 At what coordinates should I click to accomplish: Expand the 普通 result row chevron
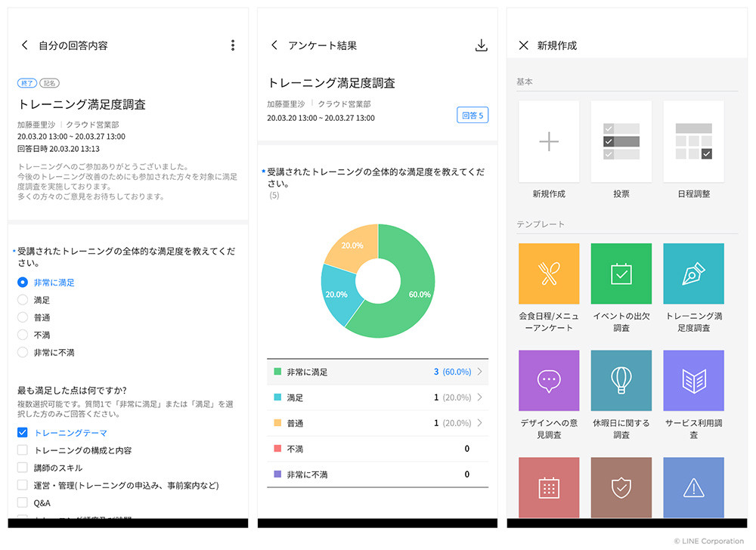pyautogui.click(x=480, y=423)
